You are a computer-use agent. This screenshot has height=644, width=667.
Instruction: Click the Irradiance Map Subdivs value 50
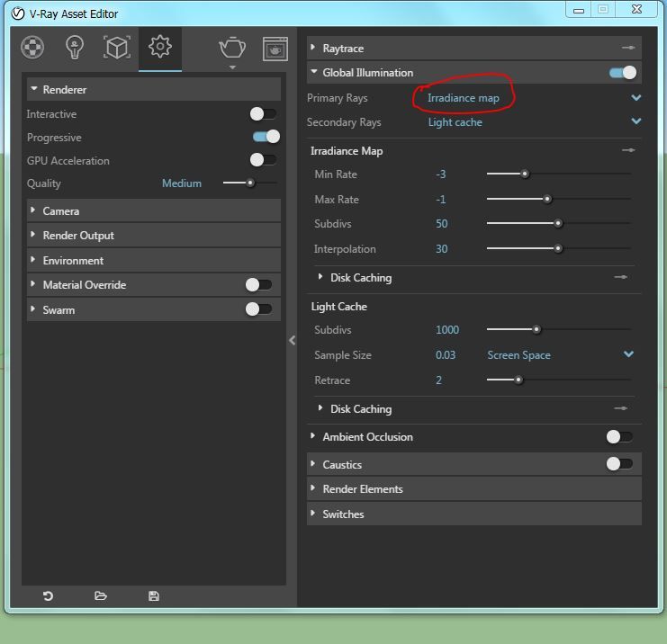coord(442,224)
